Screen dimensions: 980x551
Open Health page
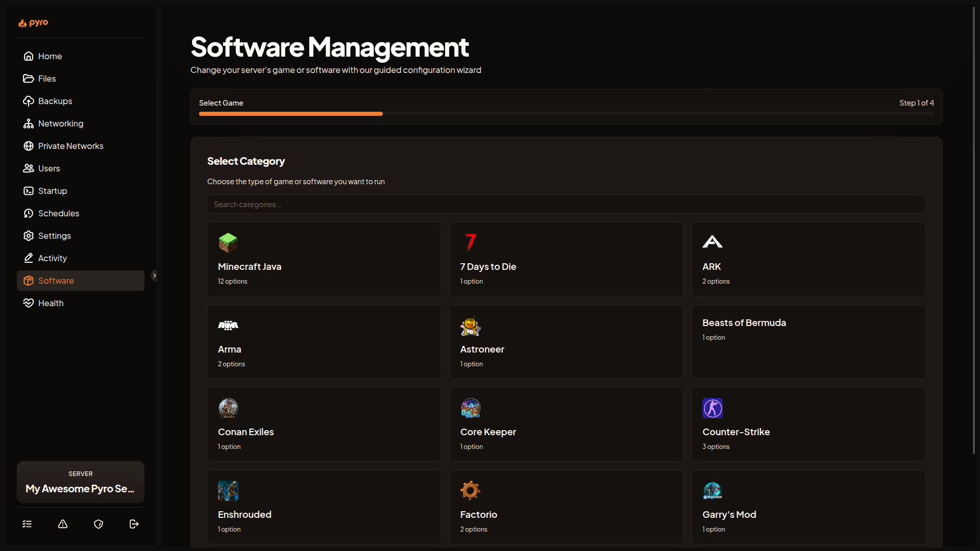(81, 303)
